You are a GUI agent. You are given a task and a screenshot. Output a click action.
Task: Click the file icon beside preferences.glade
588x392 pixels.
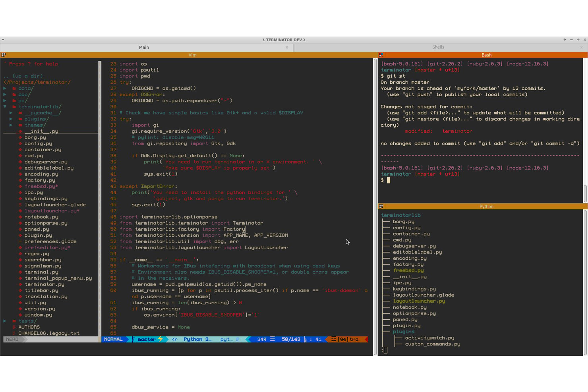[x=20, y=241]
